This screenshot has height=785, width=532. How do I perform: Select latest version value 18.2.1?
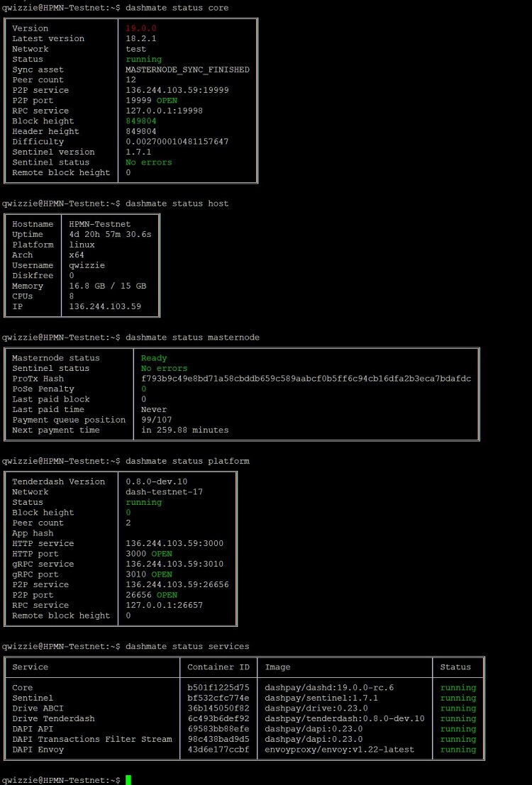coord(140,38)
